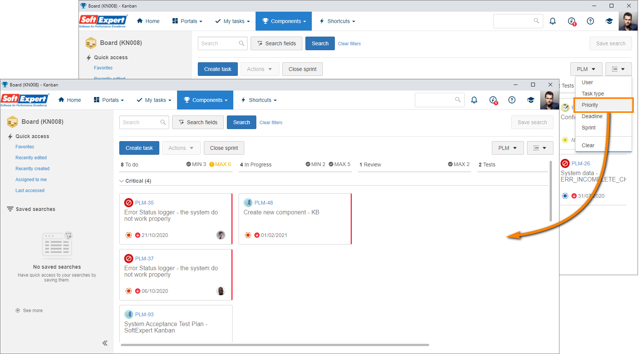644x354 pixels.
Task: Open PLM-26 task link in back window
Action: tap(581, 163)
